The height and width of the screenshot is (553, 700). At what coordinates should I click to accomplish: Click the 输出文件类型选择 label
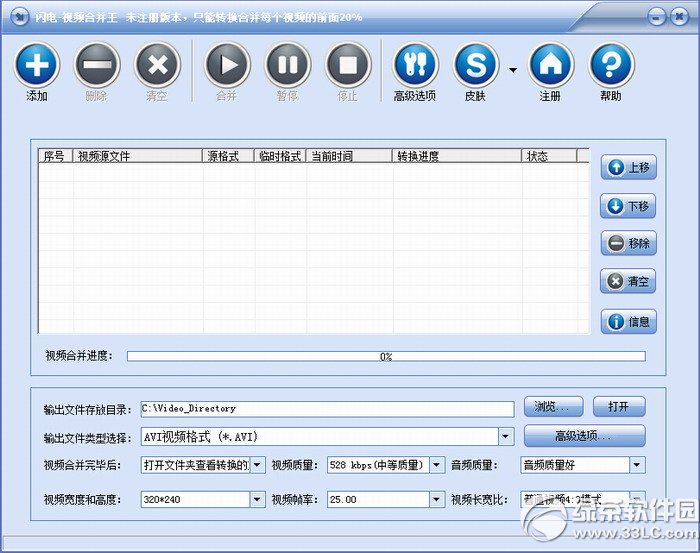tap(88, 438)
